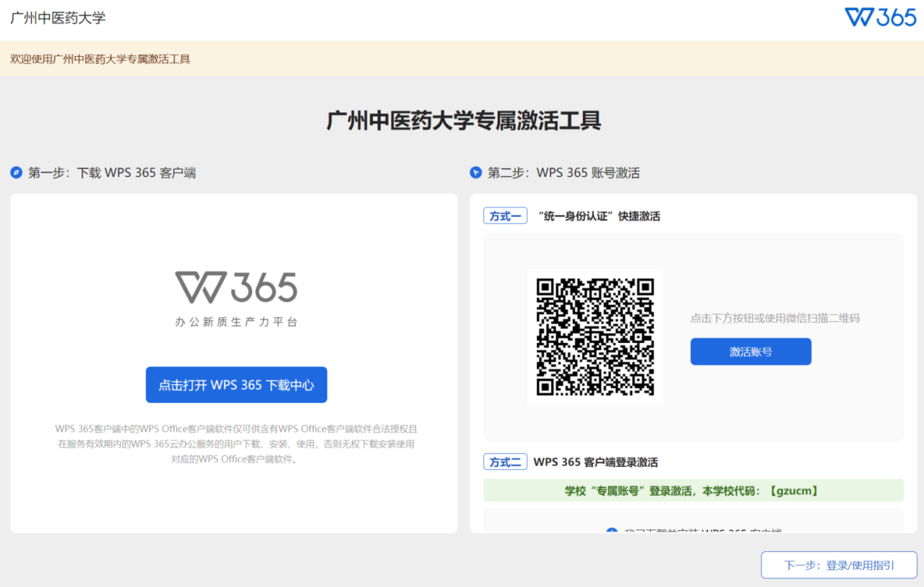Go to 下一步：登录/使用指引
Image resolution: width=924 pixels, height=587 pixels.
coord(839,564)
